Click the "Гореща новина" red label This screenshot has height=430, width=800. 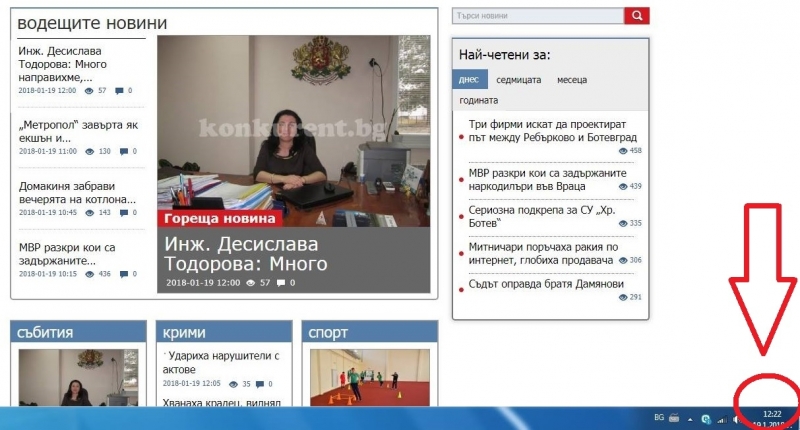[220, 219]
